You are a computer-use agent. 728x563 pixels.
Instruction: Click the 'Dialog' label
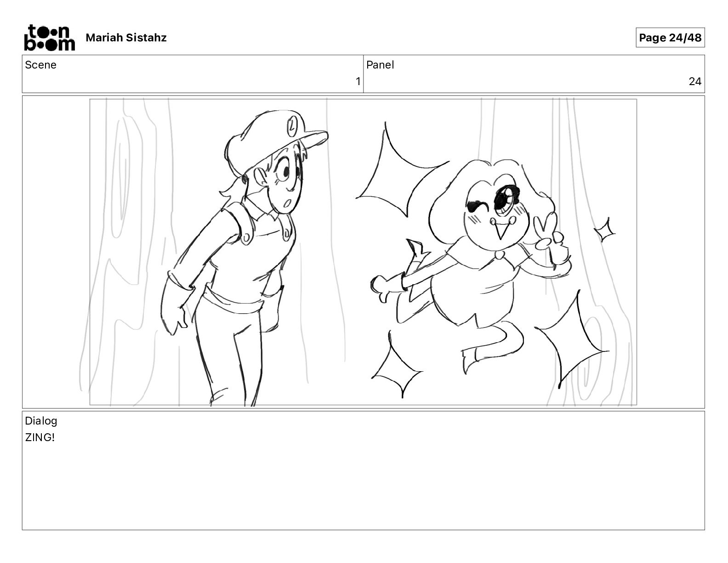41,421
